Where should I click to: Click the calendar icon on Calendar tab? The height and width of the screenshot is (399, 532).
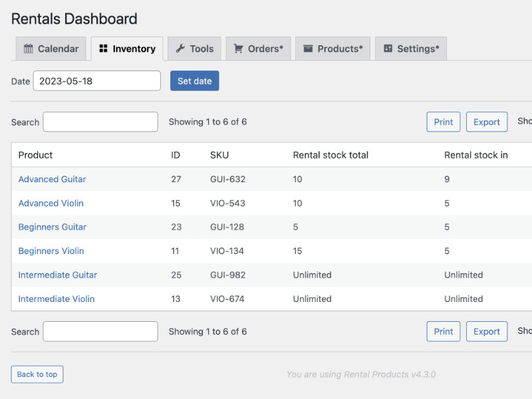pos(29,49)
